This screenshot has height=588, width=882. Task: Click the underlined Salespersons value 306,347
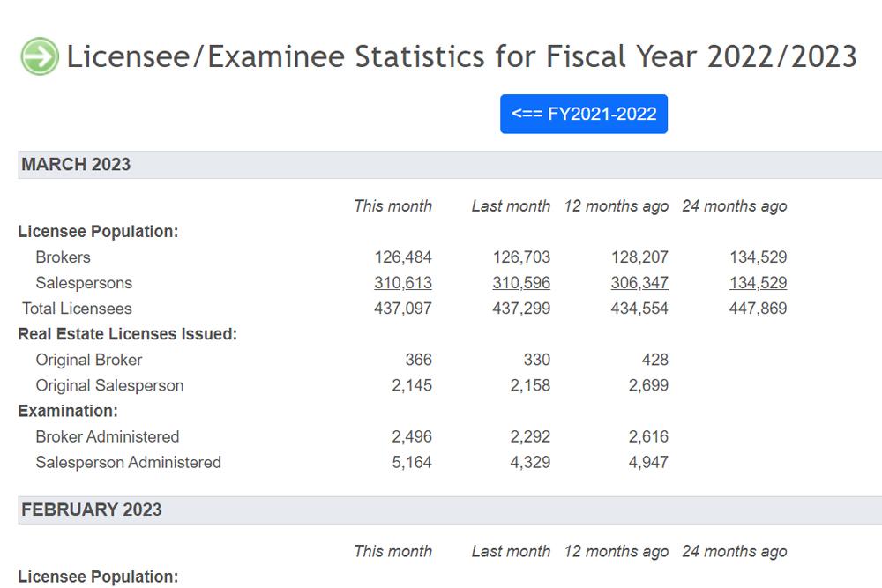tap(639, 283)
